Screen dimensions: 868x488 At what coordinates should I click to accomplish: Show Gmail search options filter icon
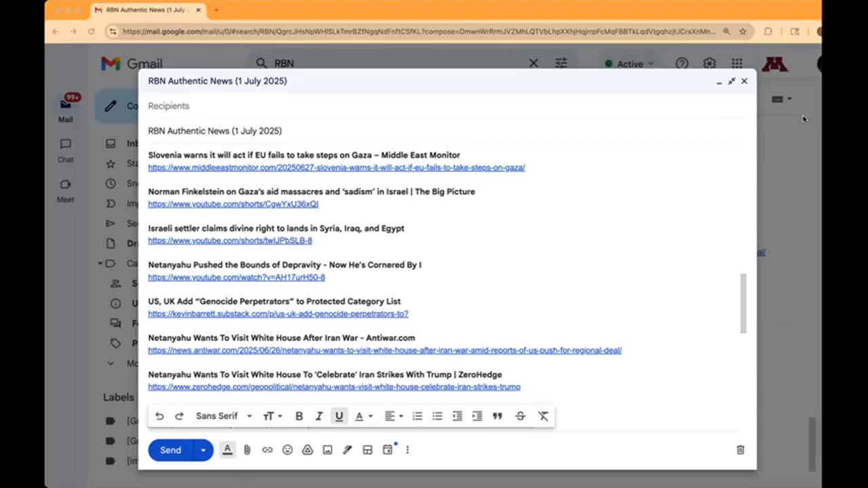561,63
